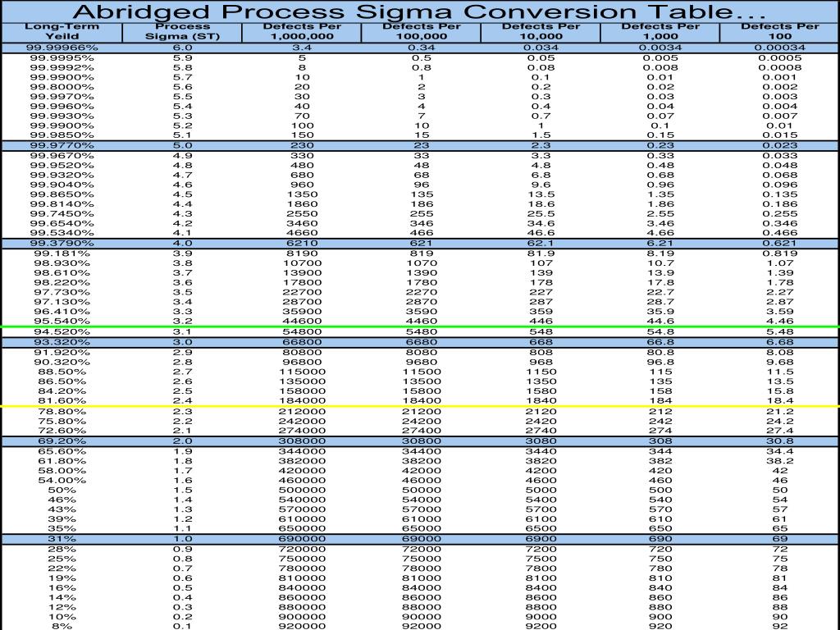The image size is (840, 630).
Task: Click the 'Defects Per 1,000' column header
Action: [x=659, y=32]
